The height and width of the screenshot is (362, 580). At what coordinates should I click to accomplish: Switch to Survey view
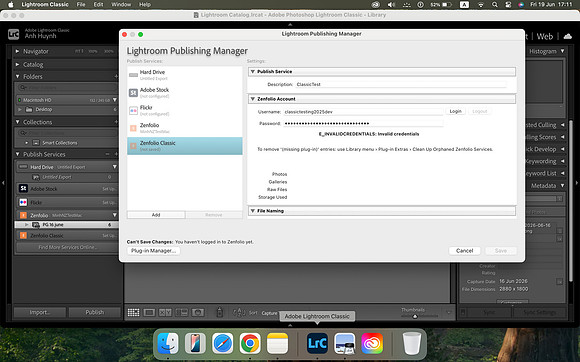point(182,313)
